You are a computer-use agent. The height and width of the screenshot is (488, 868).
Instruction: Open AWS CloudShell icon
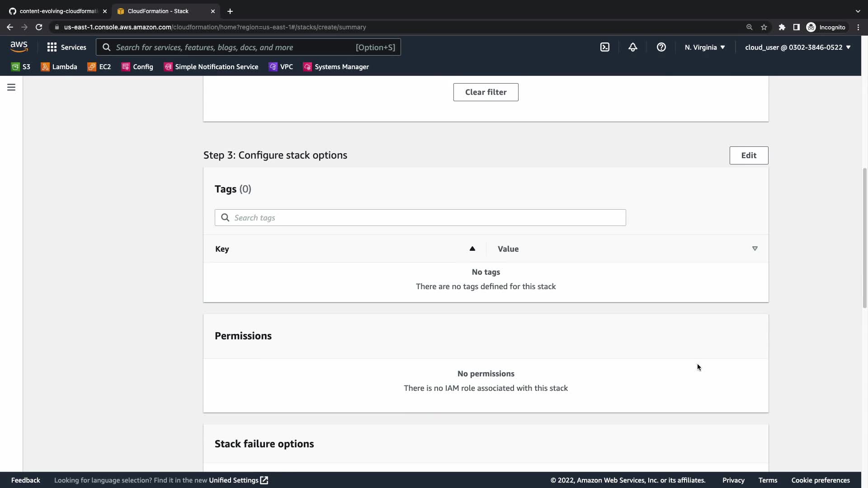(x=605, y=47)
